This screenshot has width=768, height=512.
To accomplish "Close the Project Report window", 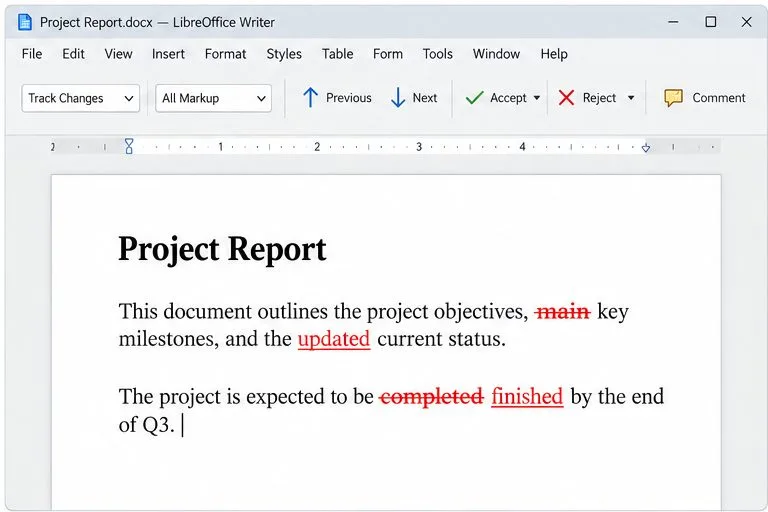I will tap(746, 22).
